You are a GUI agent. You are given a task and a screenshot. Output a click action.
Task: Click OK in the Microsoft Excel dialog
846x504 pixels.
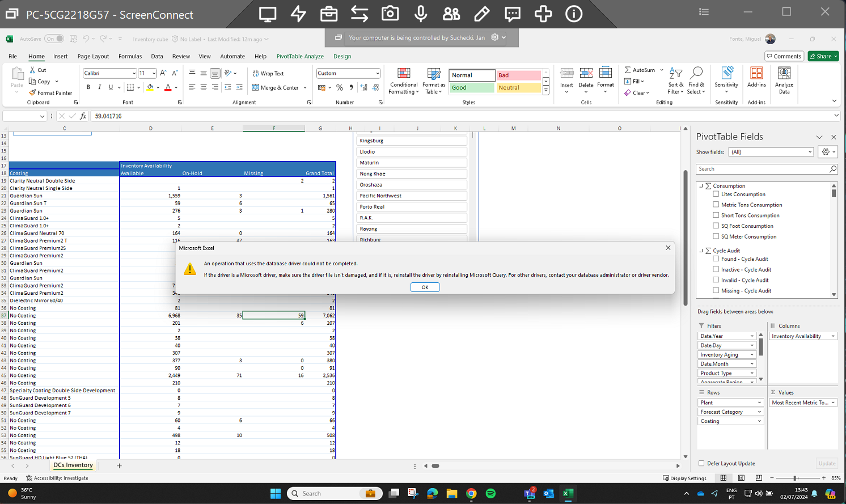click(x=425, y=287)
